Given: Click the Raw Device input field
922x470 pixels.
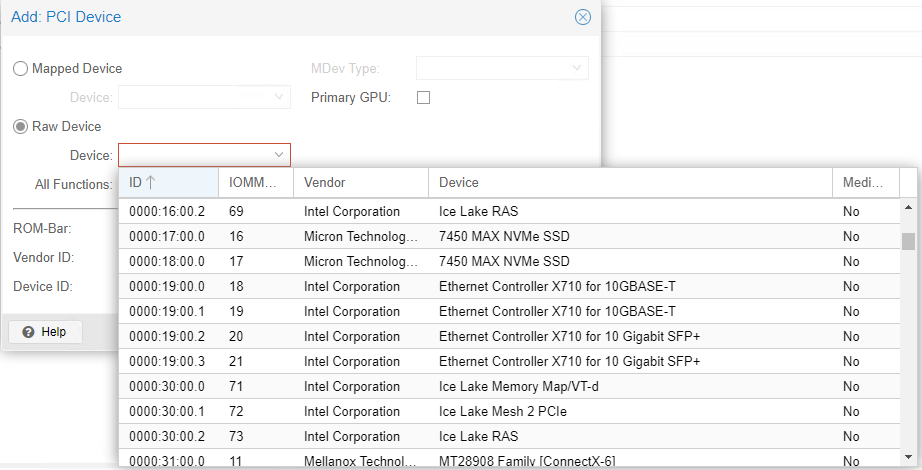Looking at the screenshot, I should tap(195, 155).
